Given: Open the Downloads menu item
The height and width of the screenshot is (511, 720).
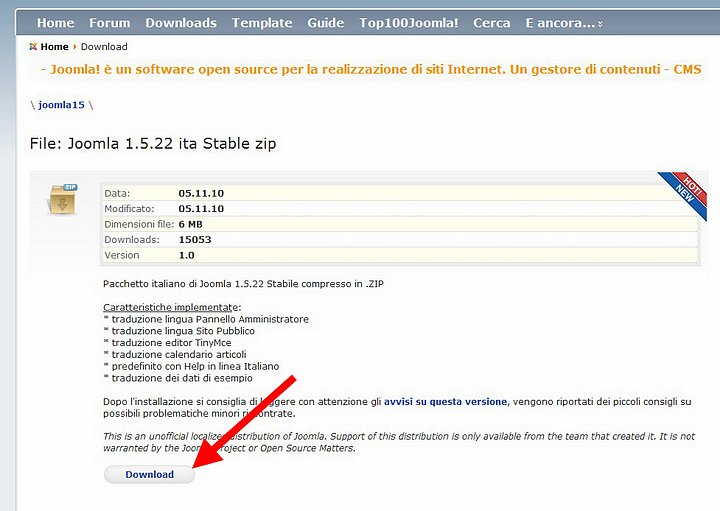Looking at the screenshot, I should click(x=181, y=23).
